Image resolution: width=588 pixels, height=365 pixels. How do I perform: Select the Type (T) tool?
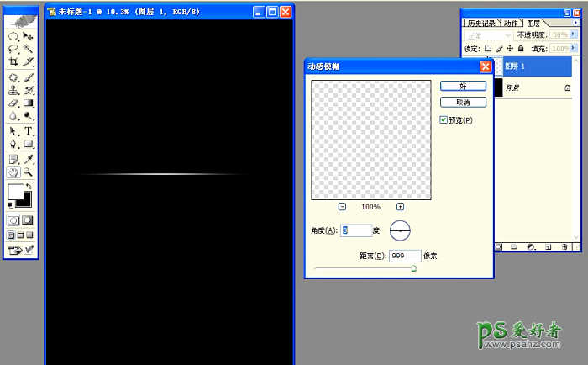pyautogui.click(x=29, y=131)
